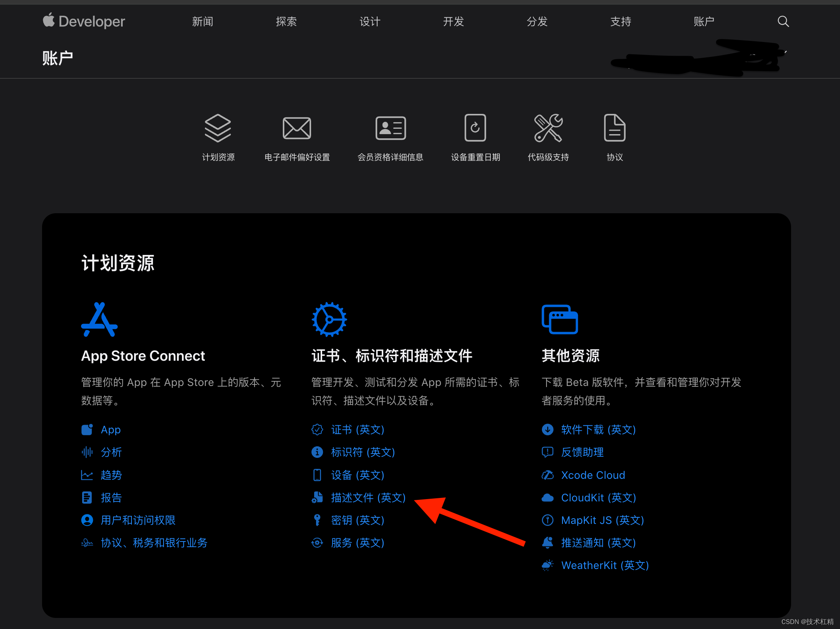The image size is (840, 629).
Task: Click the 电子邮件偏好设置 envelope icon
Action: pyautogui.click(x=297, y=128)
